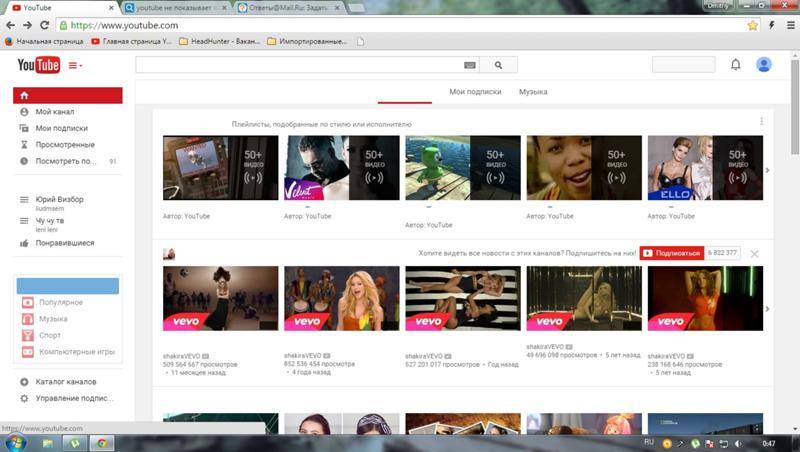Image resolution: width=800 pixels, height=452 pixels.
Task: Open the green gummy bear playlist thumbnail
Action: coord(463,167)
